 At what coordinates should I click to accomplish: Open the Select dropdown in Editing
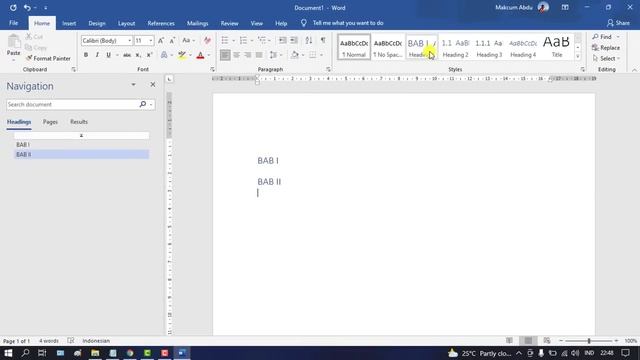[x=606, y=58]
